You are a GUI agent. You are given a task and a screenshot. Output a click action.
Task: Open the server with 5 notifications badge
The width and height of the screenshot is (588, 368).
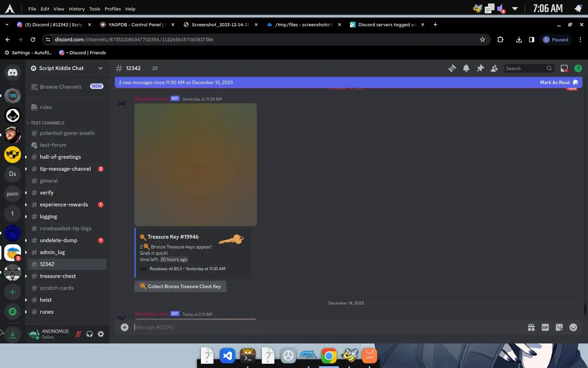click(x=13, y=253)
